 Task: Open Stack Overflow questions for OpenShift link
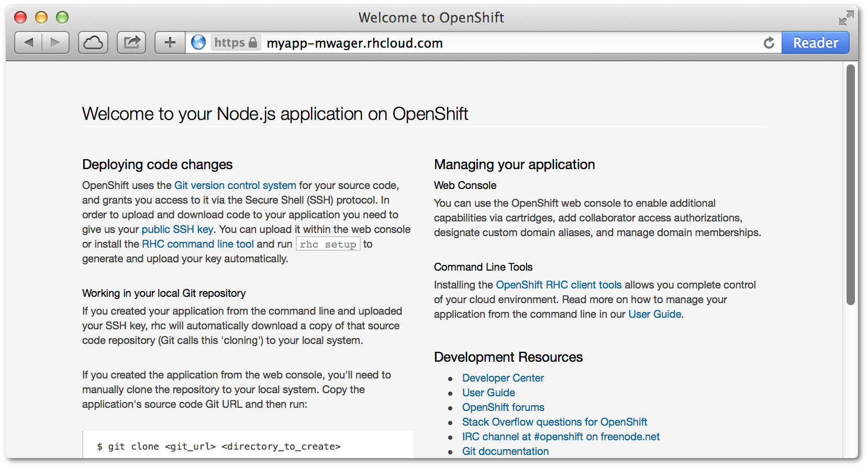tap(554, 422)
